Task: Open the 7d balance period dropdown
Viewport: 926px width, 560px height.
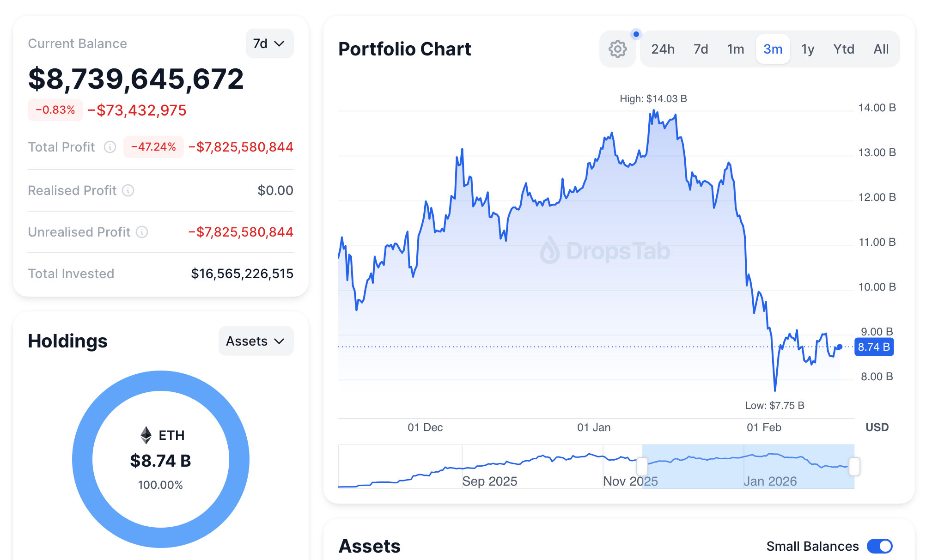Action: [x=269, y=43]
